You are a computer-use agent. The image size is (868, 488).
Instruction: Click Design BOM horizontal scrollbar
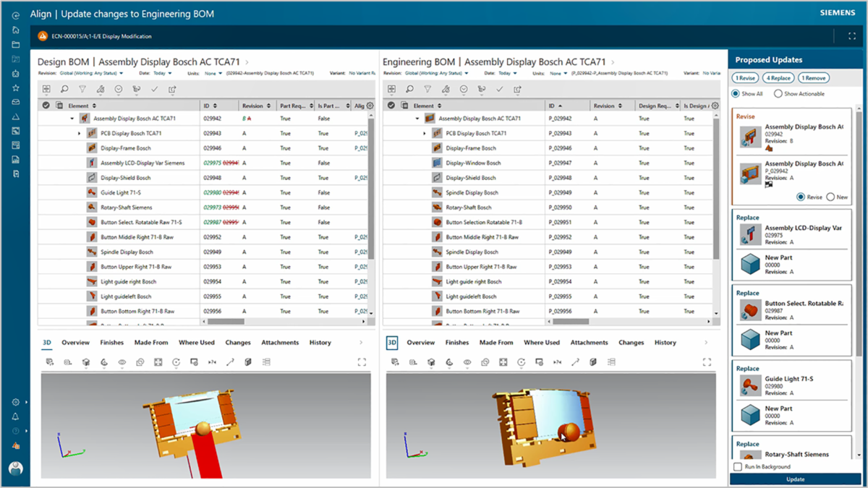pos(226,322)
